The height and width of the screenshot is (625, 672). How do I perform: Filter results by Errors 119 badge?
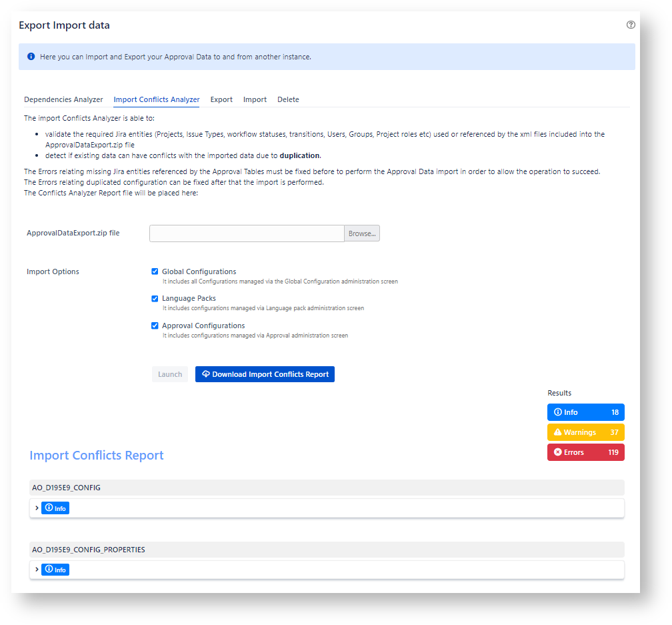(586, 452)
